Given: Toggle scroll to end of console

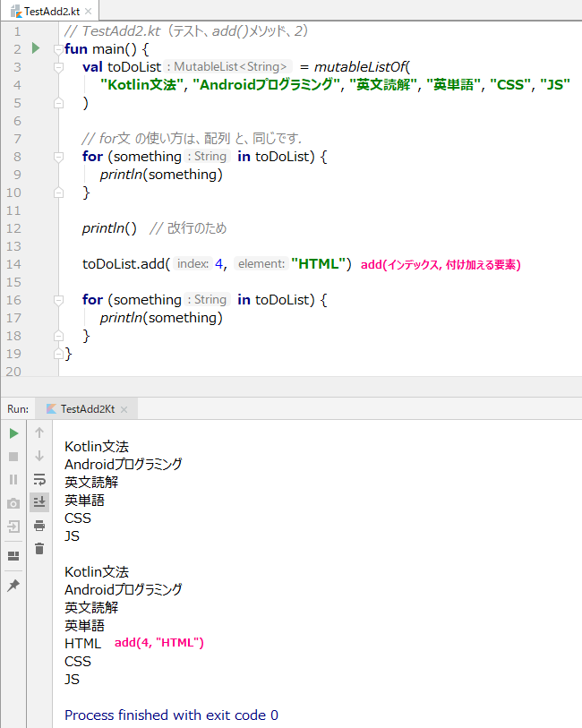Looking at the screenshot, I should [x=39, y=501].
